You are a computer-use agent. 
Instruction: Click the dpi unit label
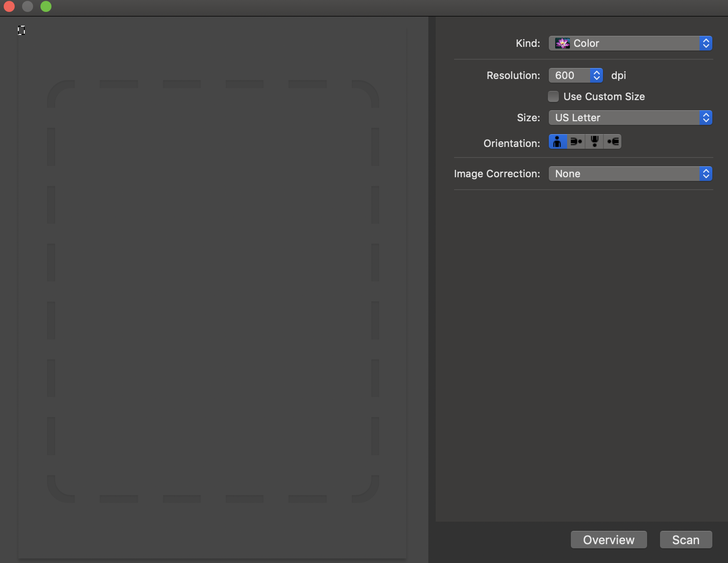pos(618,75)
